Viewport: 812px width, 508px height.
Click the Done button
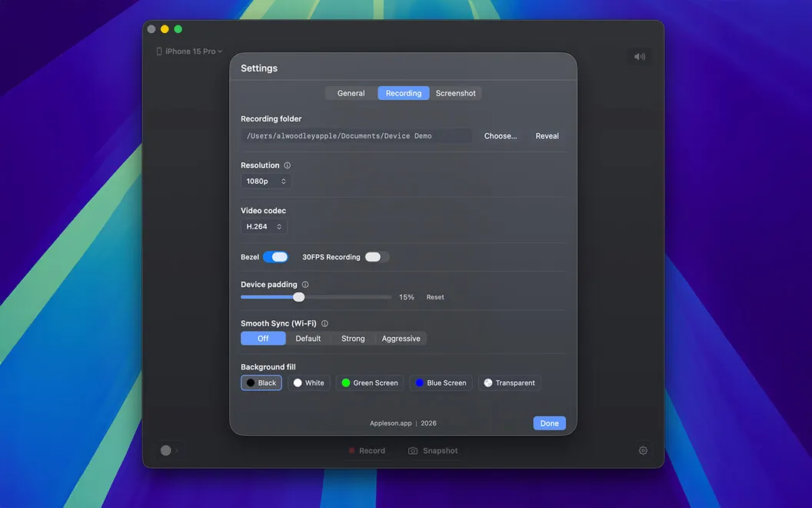[550, 423]
